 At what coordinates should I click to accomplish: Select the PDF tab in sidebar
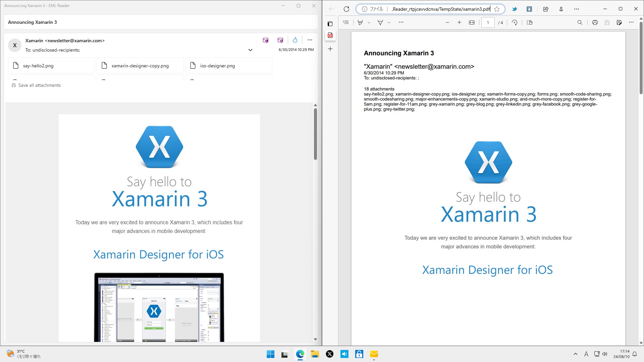point(330,35)
